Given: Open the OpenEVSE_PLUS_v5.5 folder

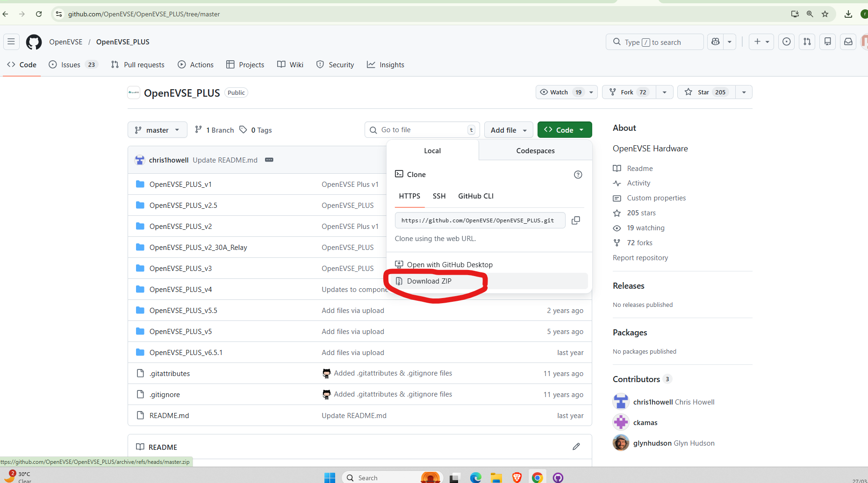Looking at the screenshot, I should (183, 311).
